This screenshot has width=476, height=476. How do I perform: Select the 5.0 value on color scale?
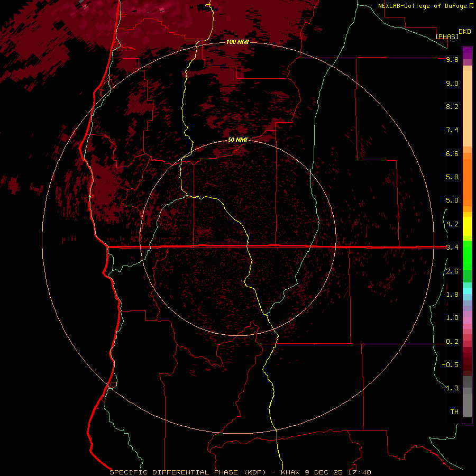coord(452,200)
